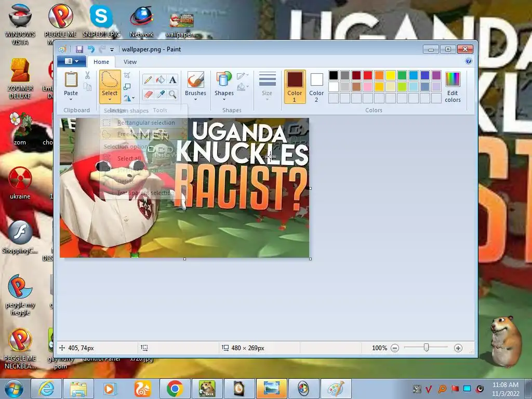
Task: Open the ZOOMER DELUXE desktop icon
Action: click(20, 79)
